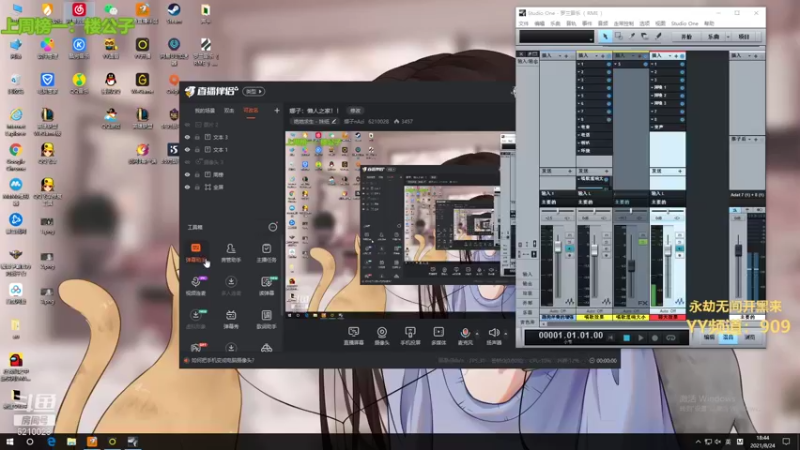Collapse the toolbox panel circle arrow

pyautogui.click(x=272, y=227)
